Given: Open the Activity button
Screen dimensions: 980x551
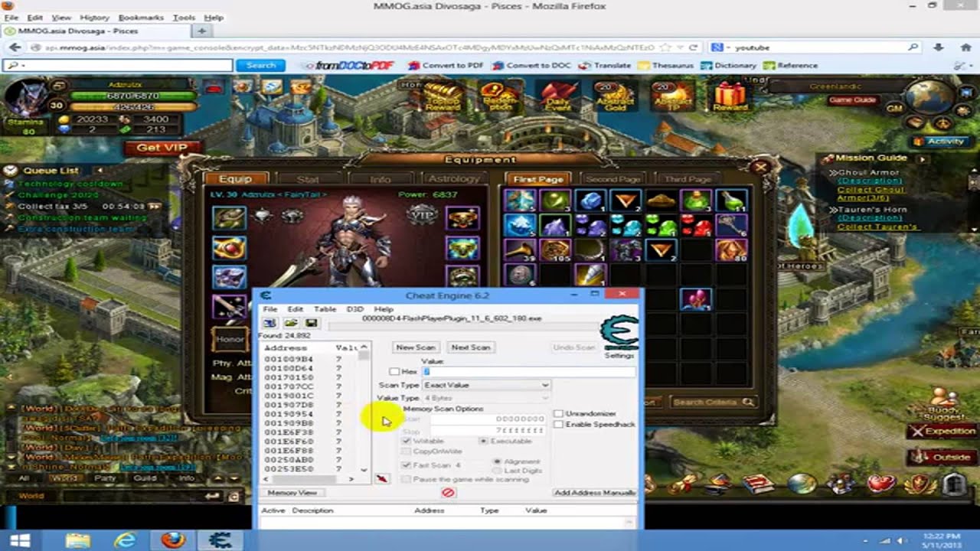Looking at the screenshot, I should [x=939, y=142].
